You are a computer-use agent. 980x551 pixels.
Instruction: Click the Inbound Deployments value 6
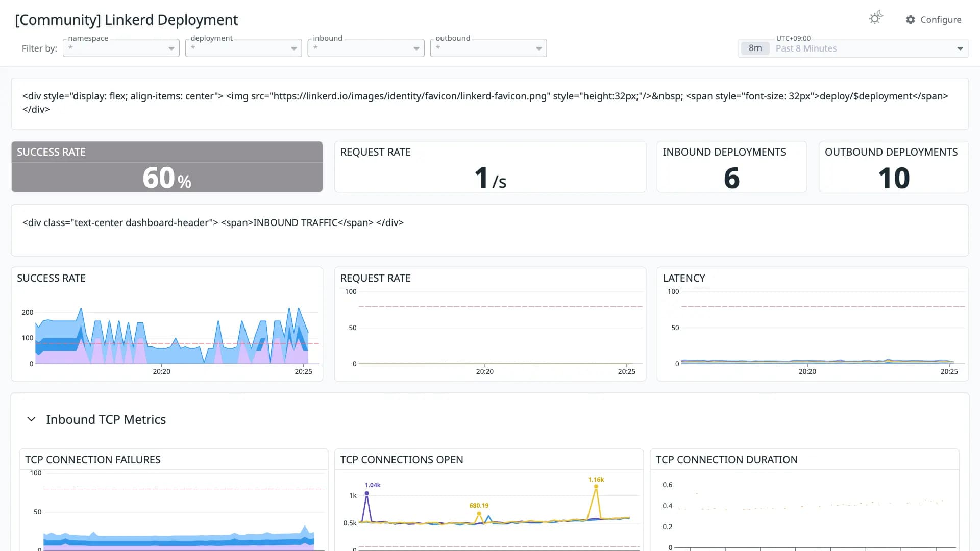[731, 178]
